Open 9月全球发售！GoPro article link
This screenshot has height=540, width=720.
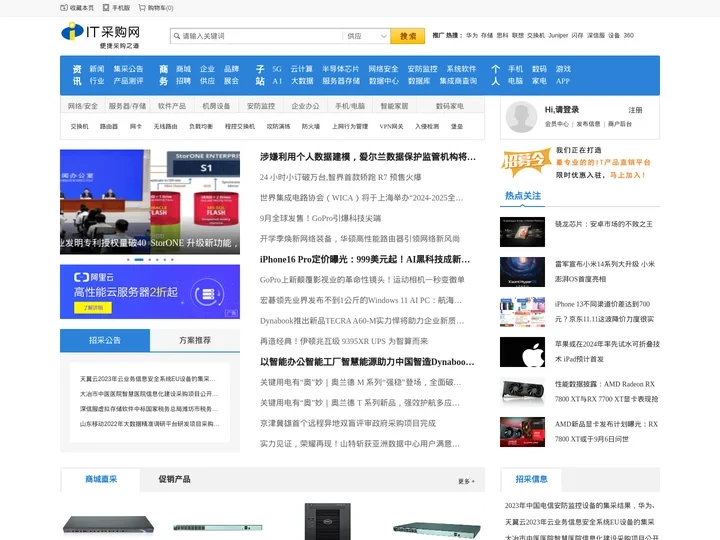(x=321, y=218)
